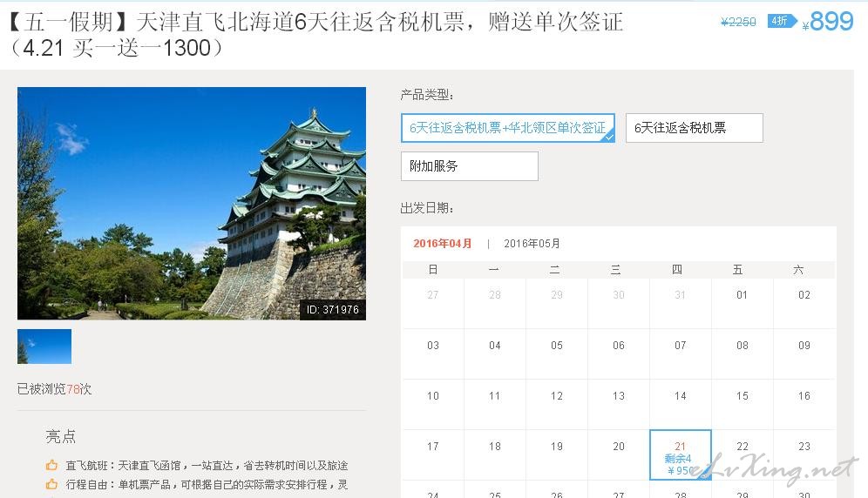Screen dimensions: 868x498
Task: Click calendar date 12
Action: coord(557,395)
